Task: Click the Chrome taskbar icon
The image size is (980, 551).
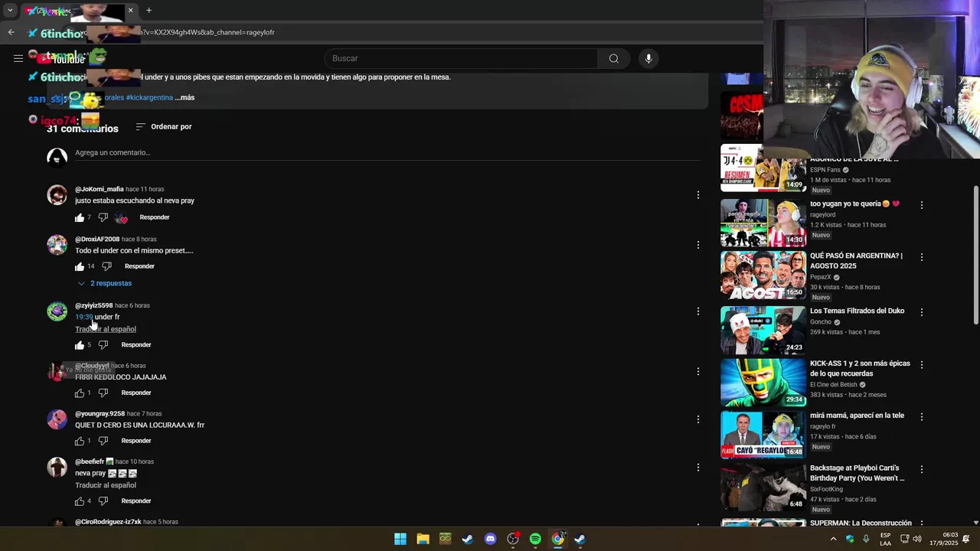Action: pyautogui.click(x=558, y=539)
